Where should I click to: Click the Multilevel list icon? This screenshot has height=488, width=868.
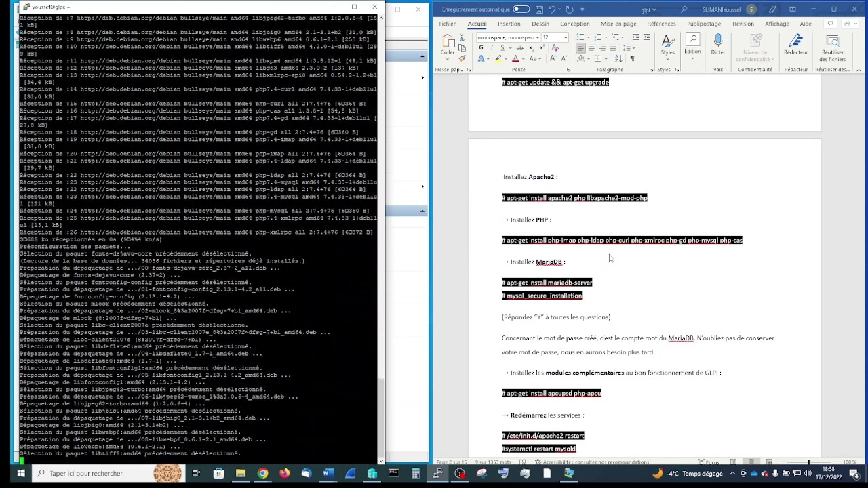pyautogui.click(x=616, y=37)
